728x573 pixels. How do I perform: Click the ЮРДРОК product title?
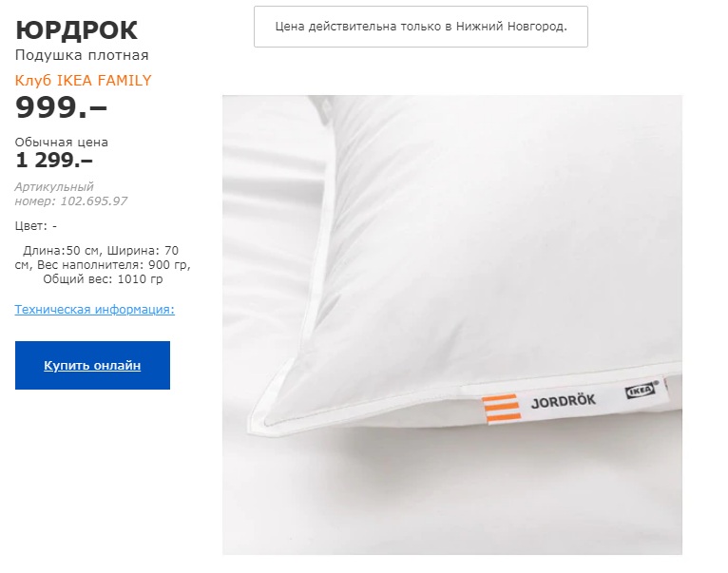(x=77, y=30)
